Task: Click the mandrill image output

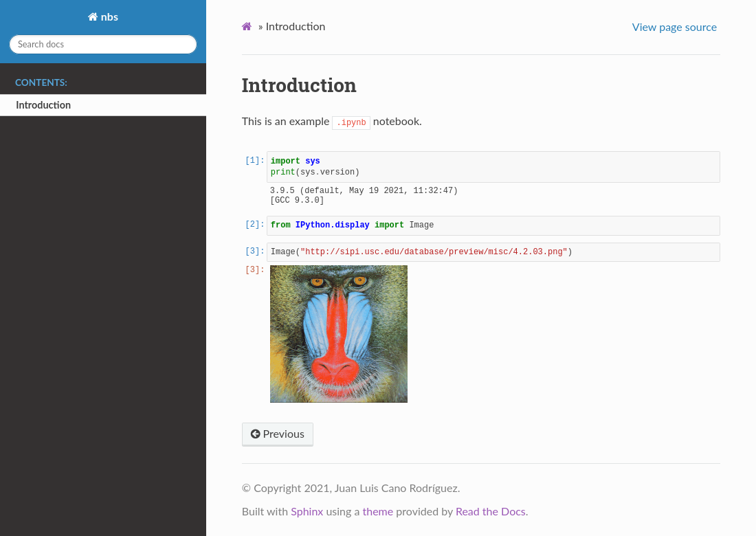Action: tap(339, 334)
